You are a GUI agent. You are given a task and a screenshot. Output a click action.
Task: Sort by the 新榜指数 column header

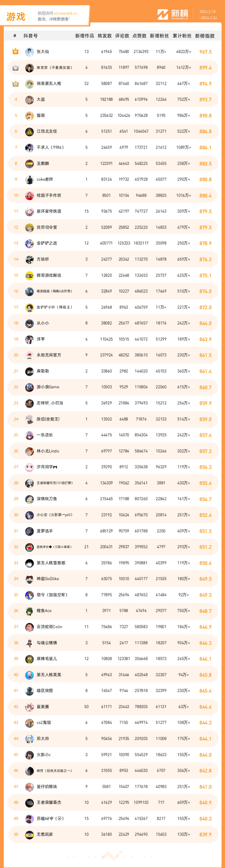(205, 36)
